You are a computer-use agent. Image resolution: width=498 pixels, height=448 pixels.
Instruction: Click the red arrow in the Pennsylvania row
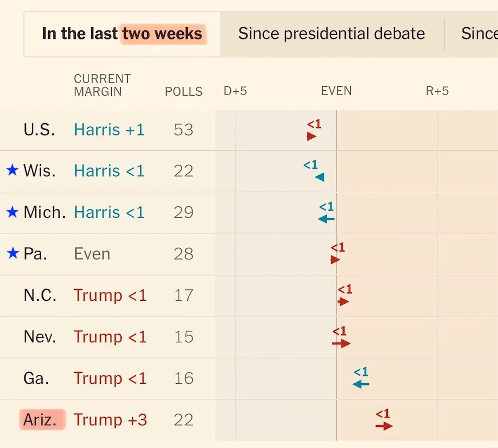click(x=335, y=260)
